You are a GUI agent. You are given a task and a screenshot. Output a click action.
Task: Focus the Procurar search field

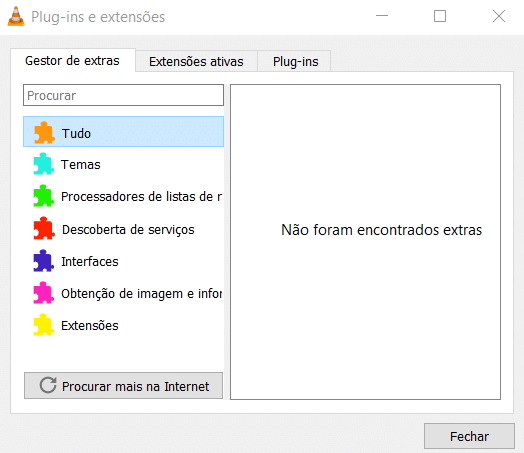click(x=123, y=95)
